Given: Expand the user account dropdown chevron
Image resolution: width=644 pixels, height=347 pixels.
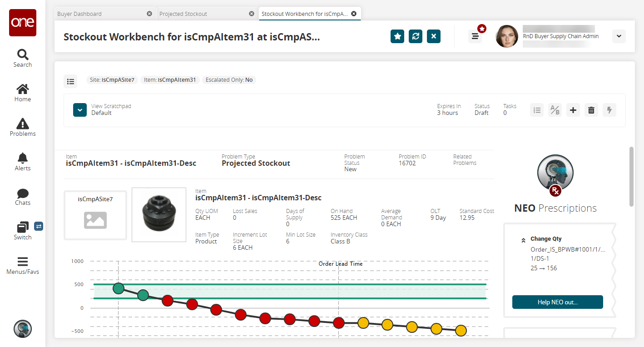Looking at the screenshot, I should (x=619, y=36).
